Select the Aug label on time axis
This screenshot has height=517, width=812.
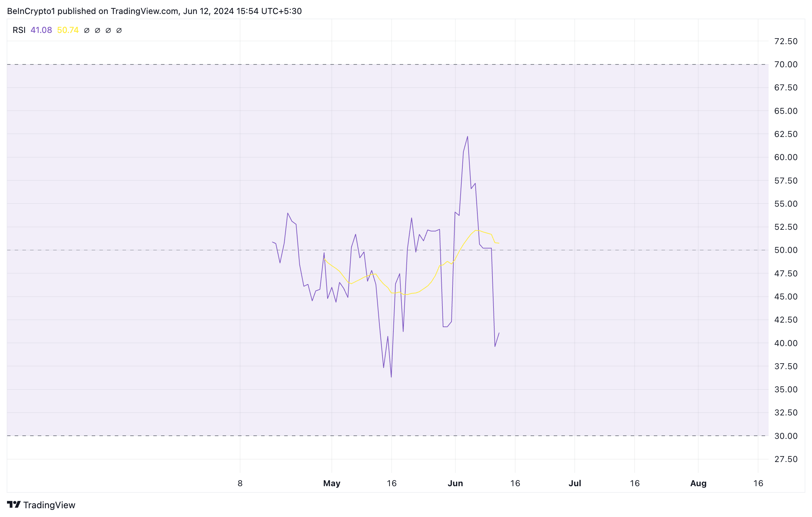coord(698,483)
